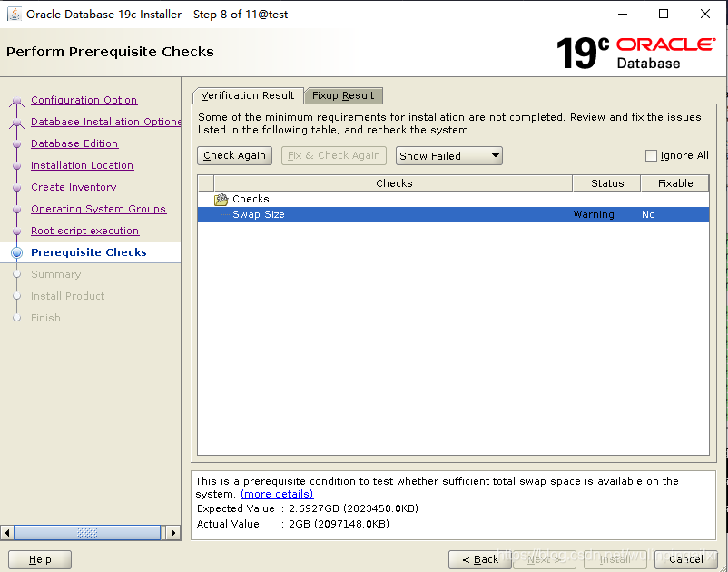The width and height of the screenshot is (728, 572).
Task: Click the Cancel button
Action: tap(685, 559)
